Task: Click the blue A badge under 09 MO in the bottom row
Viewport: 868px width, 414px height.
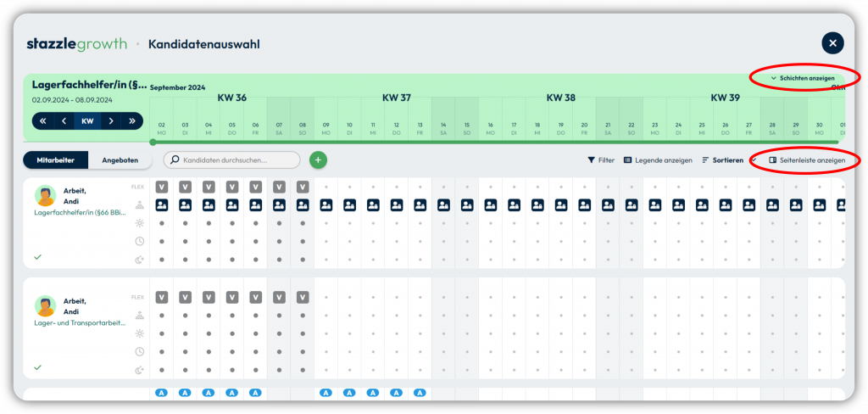Action: click(326, 393)
